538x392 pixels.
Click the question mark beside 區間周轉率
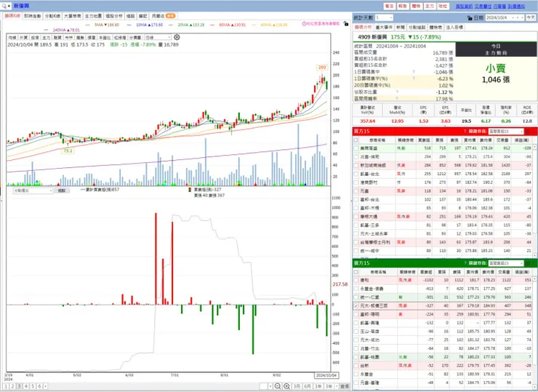pyautogui.click(x=397, y=98)
